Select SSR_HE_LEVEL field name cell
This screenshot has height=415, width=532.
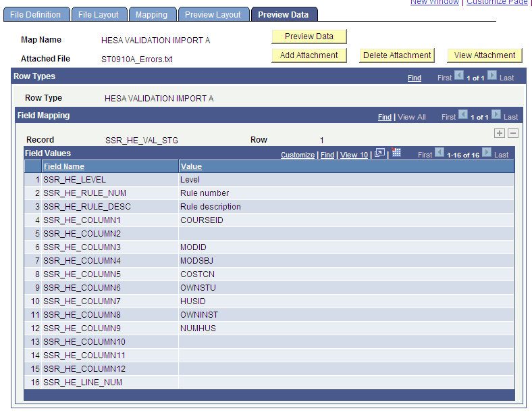pos(110,180)
